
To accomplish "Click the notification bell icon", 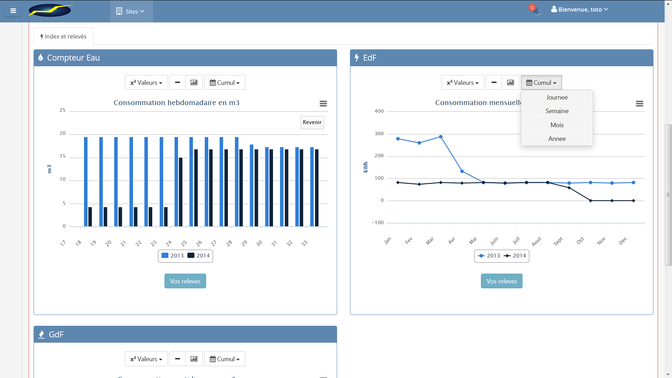I will (x=534, y=10).
